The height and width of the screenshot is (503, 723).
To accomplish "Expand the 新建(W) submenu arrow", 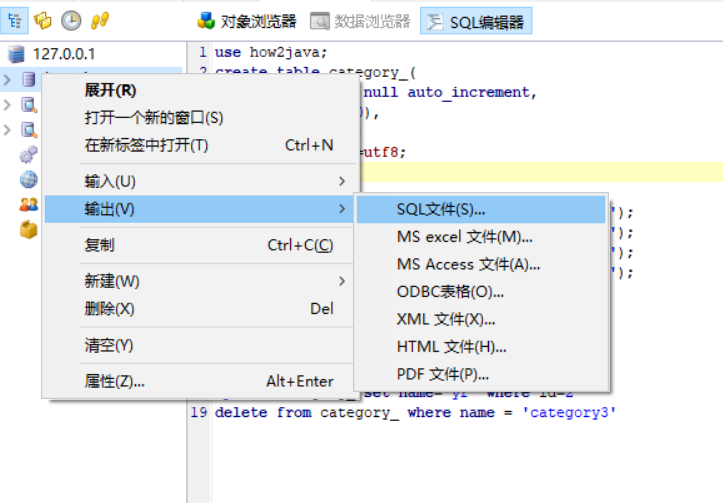I will coord(342,281).
